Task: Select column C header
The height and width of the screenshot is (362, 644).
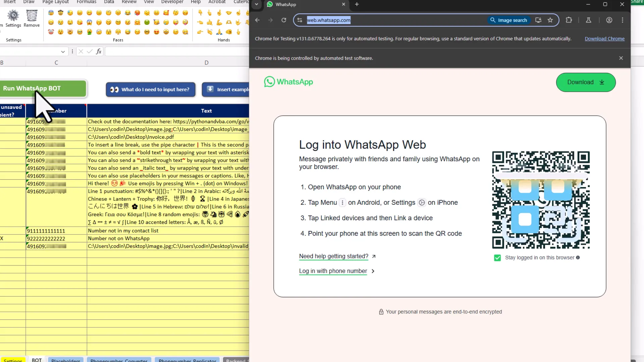Action: pos(56,63)
